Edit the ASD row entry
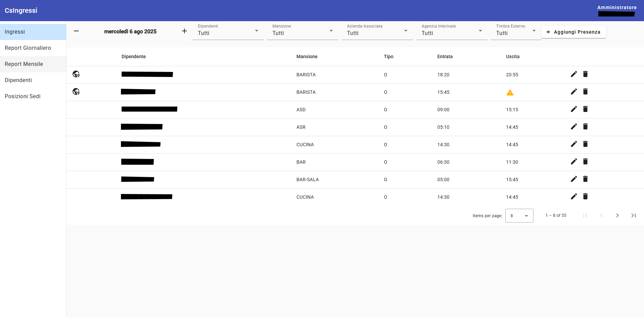The height and width of the screenshot is (317, 644). 574,109
